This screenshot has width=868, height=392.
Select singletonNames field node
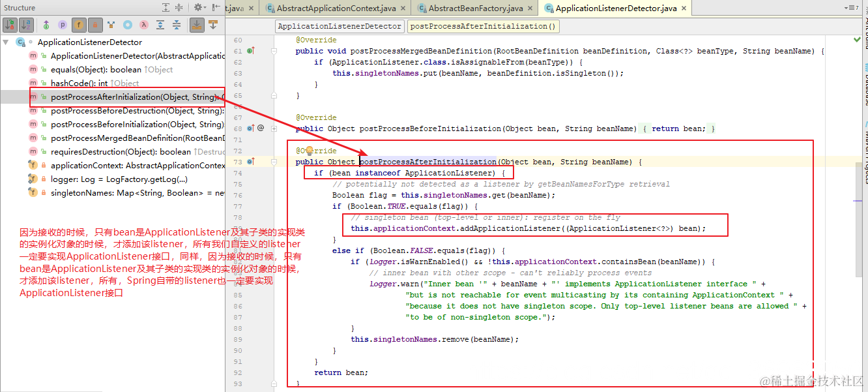point(137,193)
